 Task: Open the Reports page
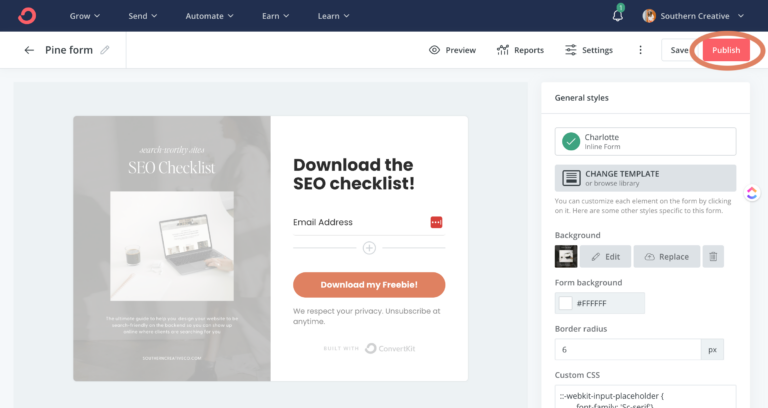coord(520,50)
